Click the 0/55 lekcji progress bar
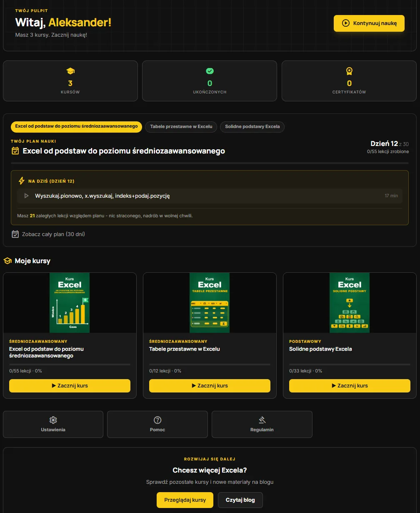Screen dimensions: 420x513 [70, 365]
